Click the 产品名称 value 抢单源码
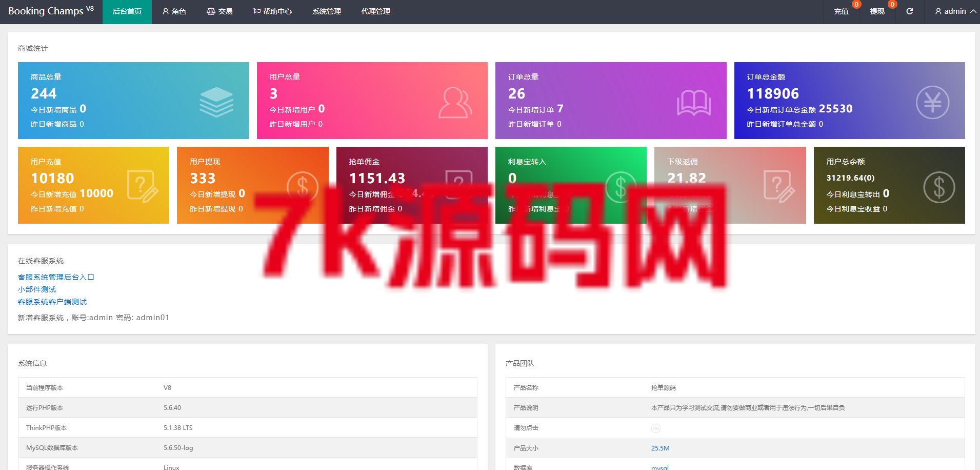 pyautogui.click(x=663, y=388)
